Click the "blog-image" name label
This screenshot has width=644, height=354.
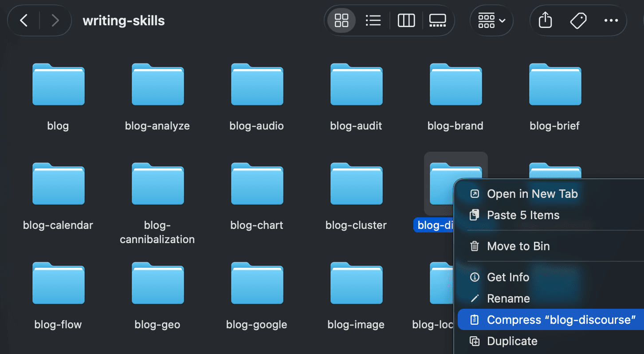click(x=356, y=325)
